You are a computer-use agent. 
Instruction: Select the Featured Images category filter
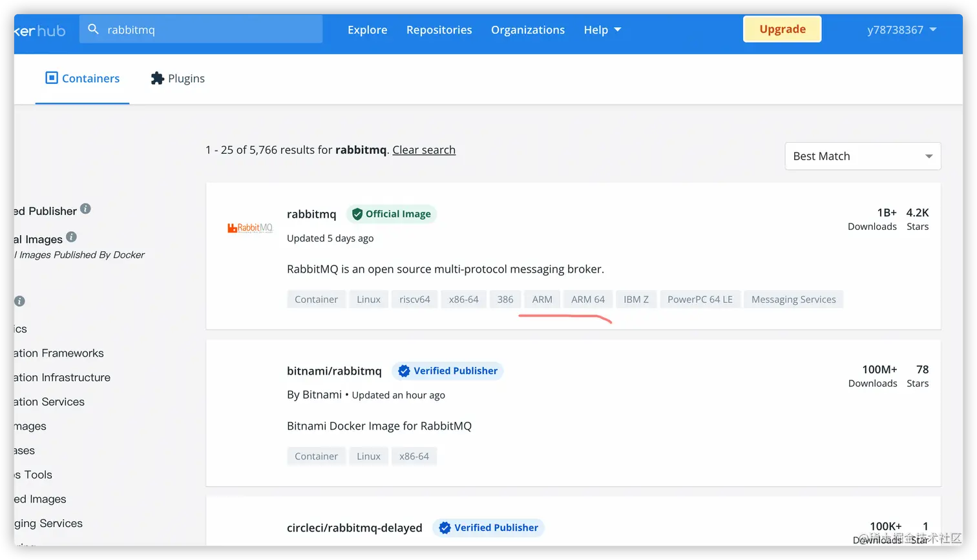pos(40,499)
